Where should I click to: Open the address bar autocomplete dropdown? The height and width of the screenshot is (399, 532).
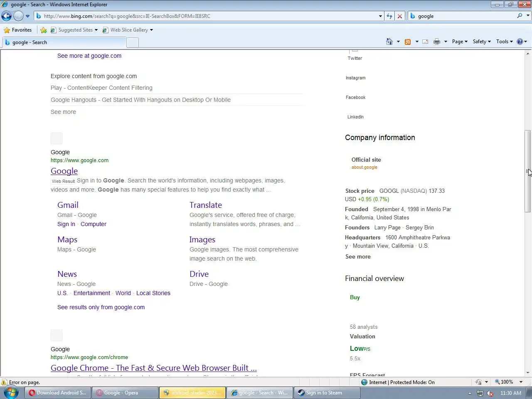[x=380, y=16]
